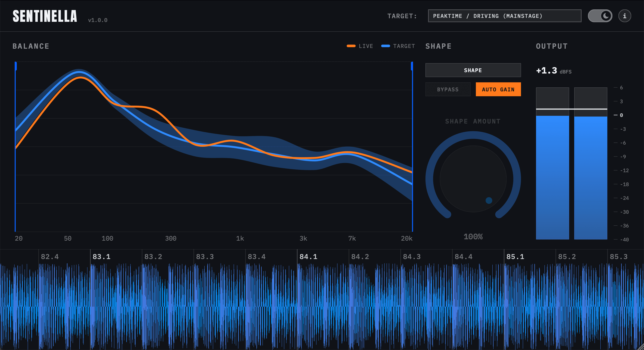Click the 83.4 beat marker

coord(257,257)
